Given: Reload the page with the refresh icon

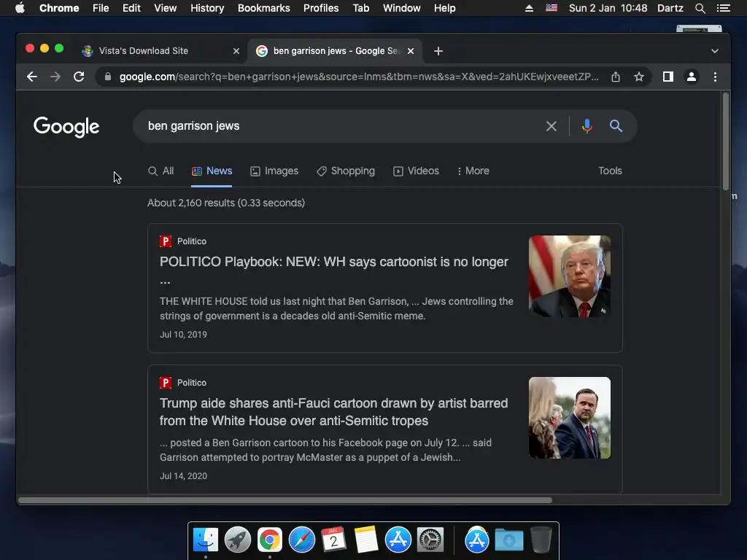Looking at the screenshot, I should pos(79,77).
